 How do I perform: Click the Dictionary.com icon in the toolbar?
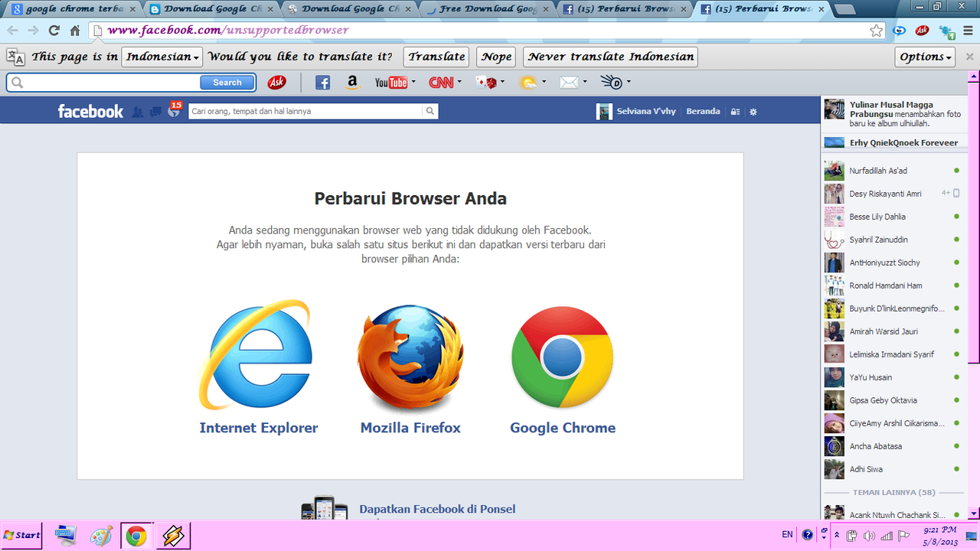coord(611,82)
